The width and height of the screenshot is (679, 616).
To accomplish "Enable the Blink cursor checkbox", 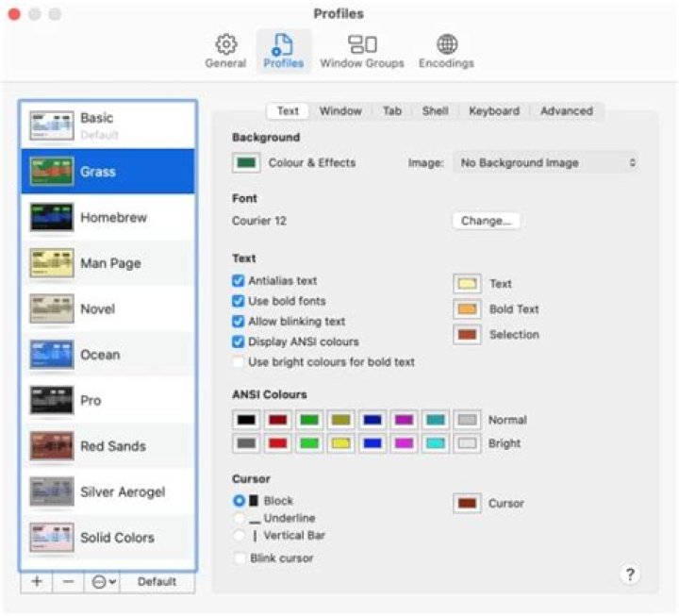I will tap(239, 558).
